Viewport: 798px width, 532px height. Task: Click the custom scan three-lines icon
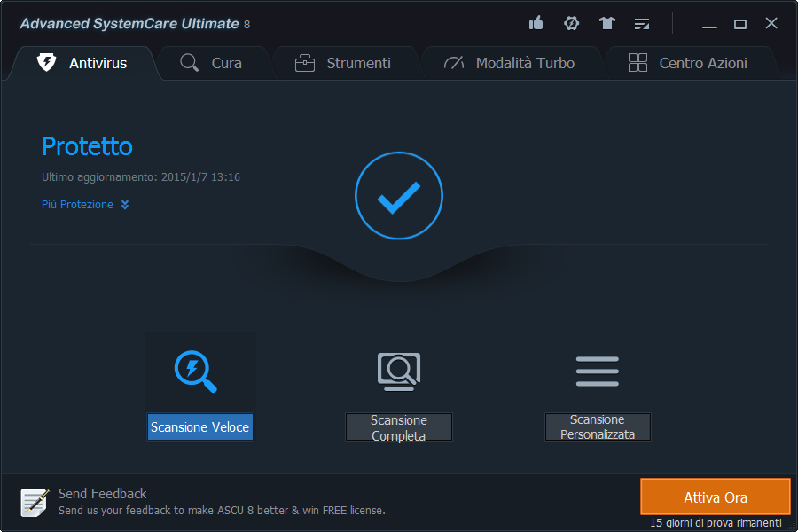tap(597, 371)
